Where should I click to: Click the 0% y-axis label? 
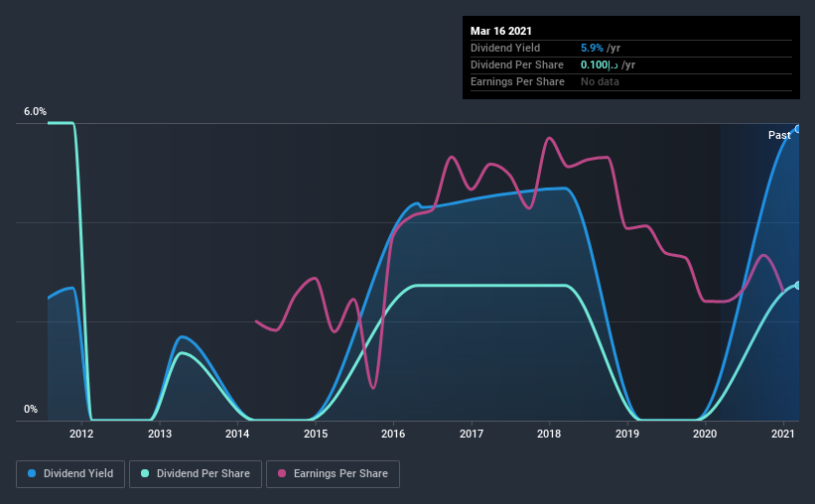(31, 410)
